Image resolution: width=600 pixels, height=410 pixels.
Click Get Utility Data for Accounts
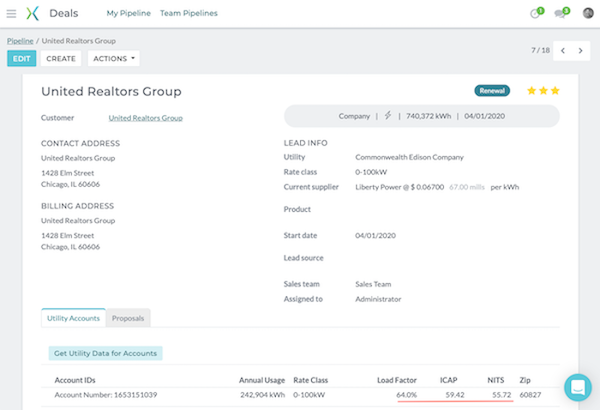106,353
